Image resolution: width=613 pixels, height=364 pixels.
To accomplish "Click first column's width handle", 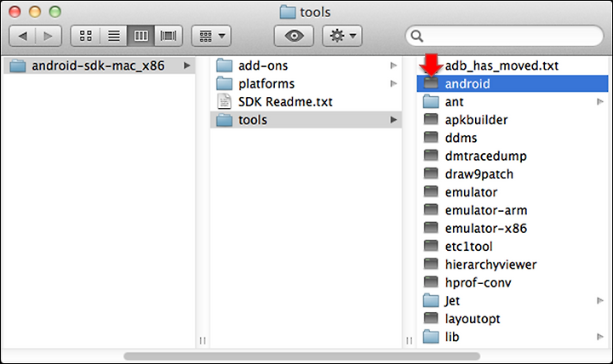I will pyautogui.click(x=203, y=340).
